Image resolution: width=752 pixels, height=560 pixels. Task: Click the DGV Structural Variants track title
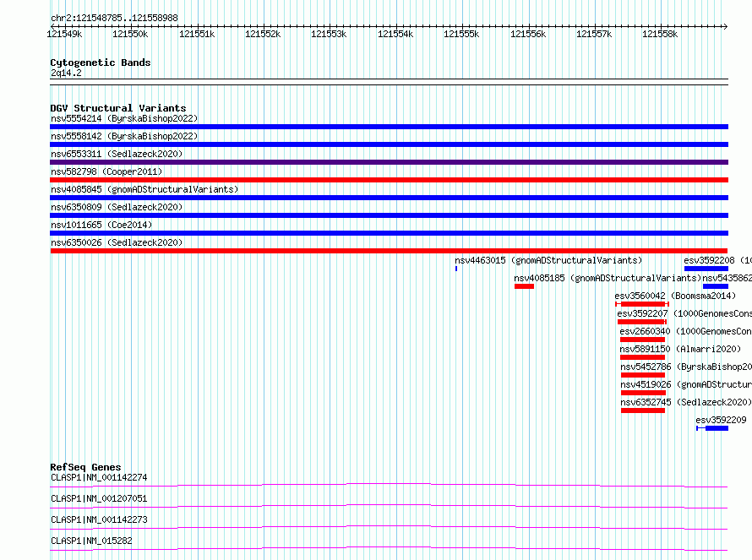tap(118, 108)
